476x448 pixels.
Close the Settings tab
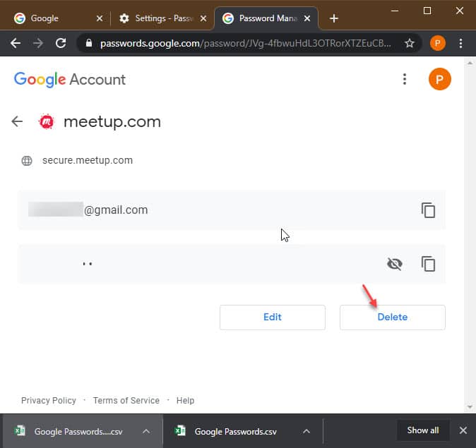(203, 18)
